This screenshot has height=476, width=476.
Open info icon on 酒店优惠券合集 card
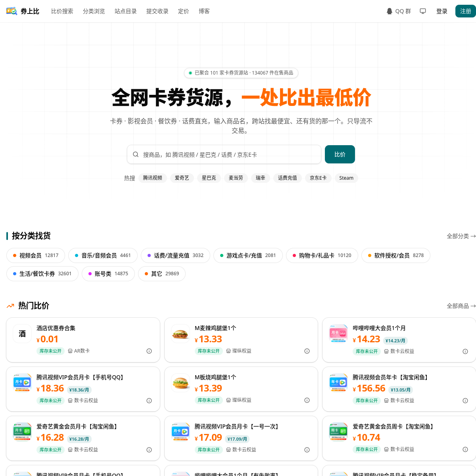click(x=149, y=351)
